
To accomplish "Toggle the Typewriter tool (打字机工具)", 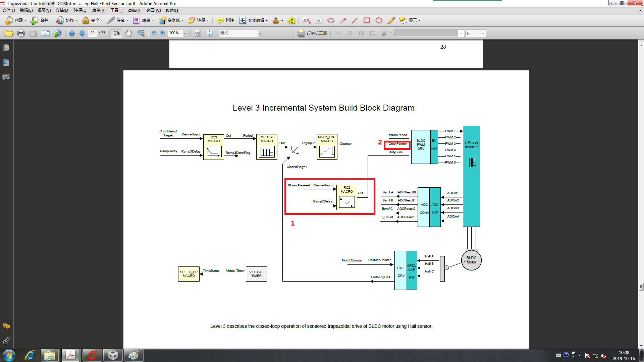I will pyautogui.click(x=313, y=33).
